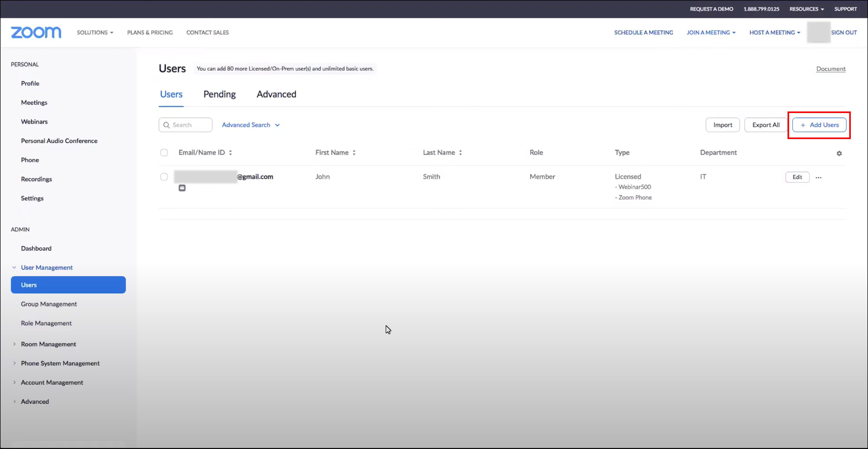Click Sign Out
This screenshot has width=868, height=449.
tap(844, 32)
